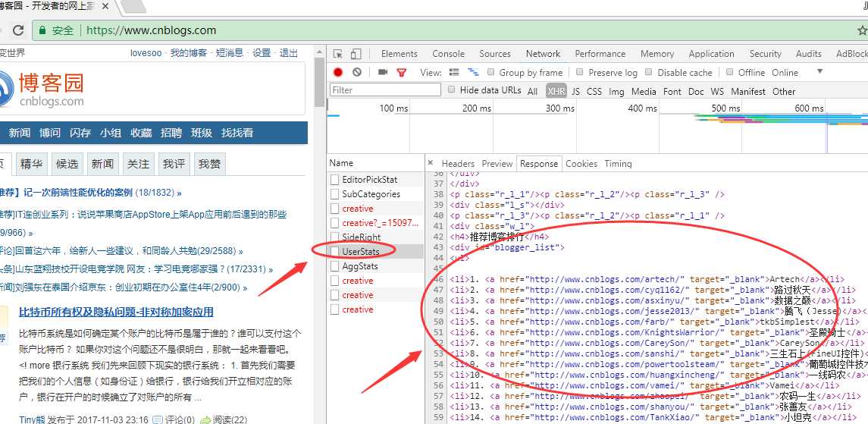The height and width of the screenshot is (424, 868).
Task: Select the AggStats request
Action: pyautogui.click(x=376, y=265)
